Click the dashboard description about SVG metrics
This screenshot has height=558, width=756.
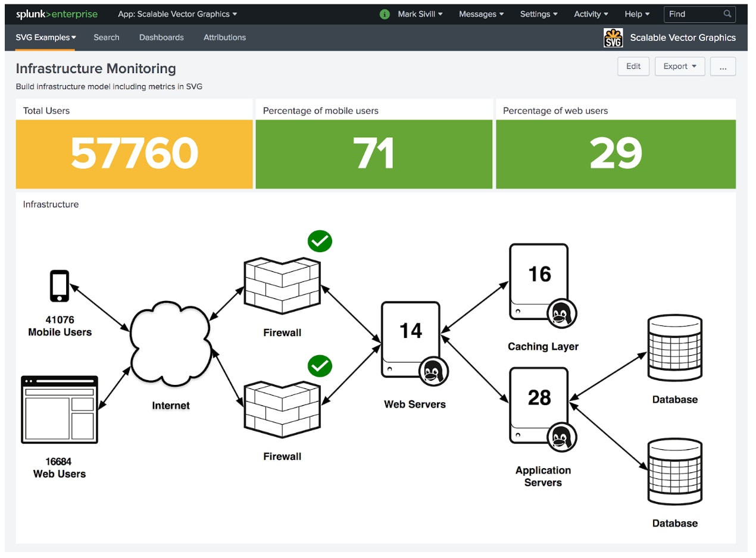109,87
